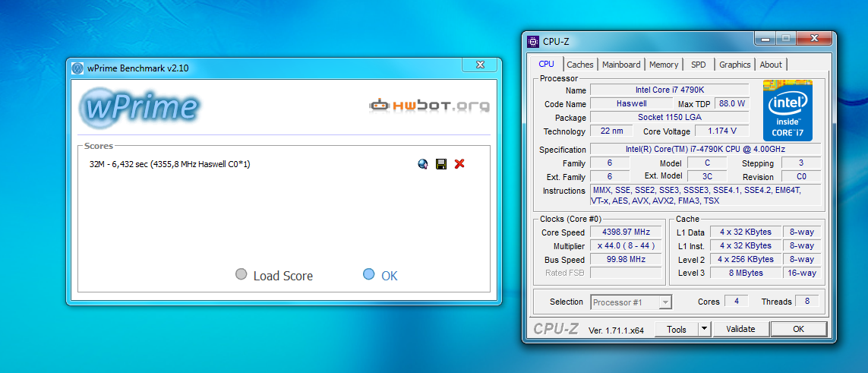The height and width of the screenshot is (373, 868).
Task: Open the Memory tab
Action: point(664,65)
